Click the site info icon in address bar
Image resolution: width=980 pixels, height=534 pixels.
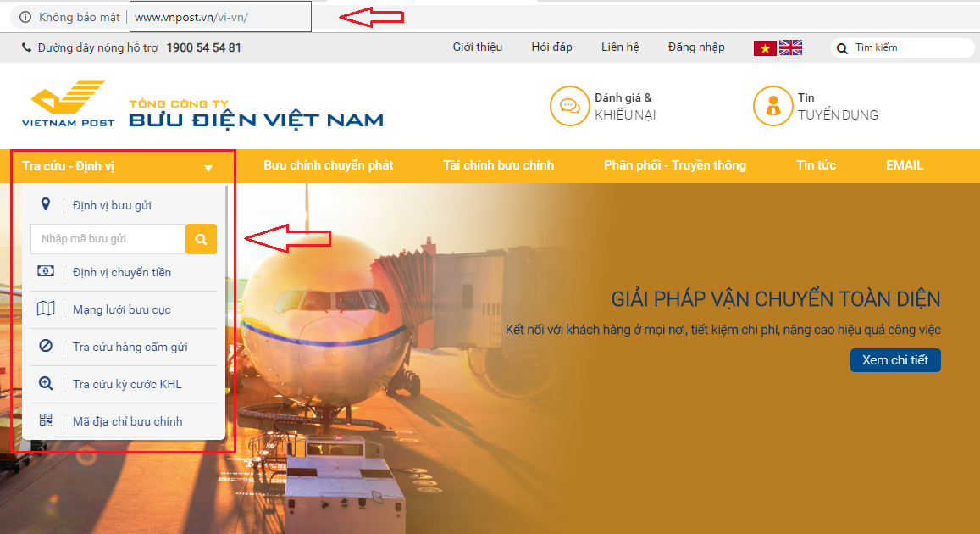point(25,17)
